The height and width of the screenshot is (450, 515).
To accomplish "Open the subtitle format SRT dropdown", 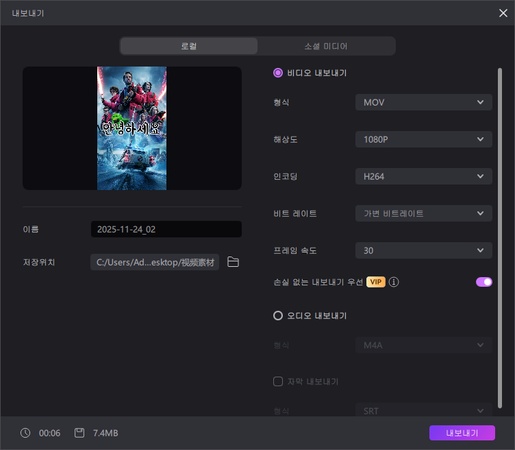I will (423, 411).
